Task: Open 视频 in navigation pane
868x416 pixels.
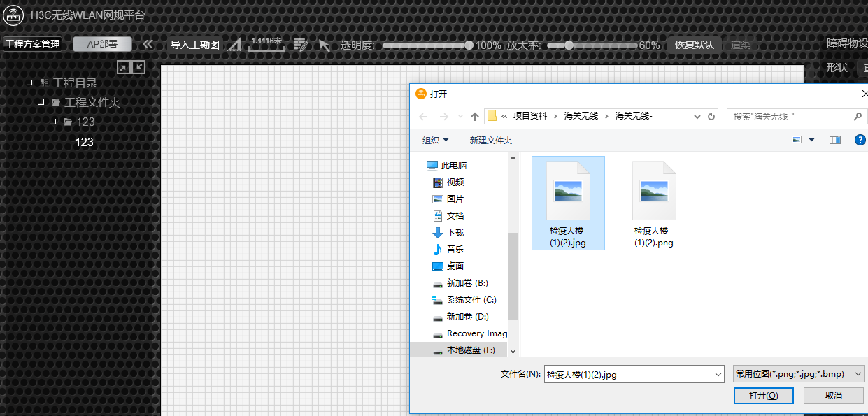Action: (x=448, y=182)
